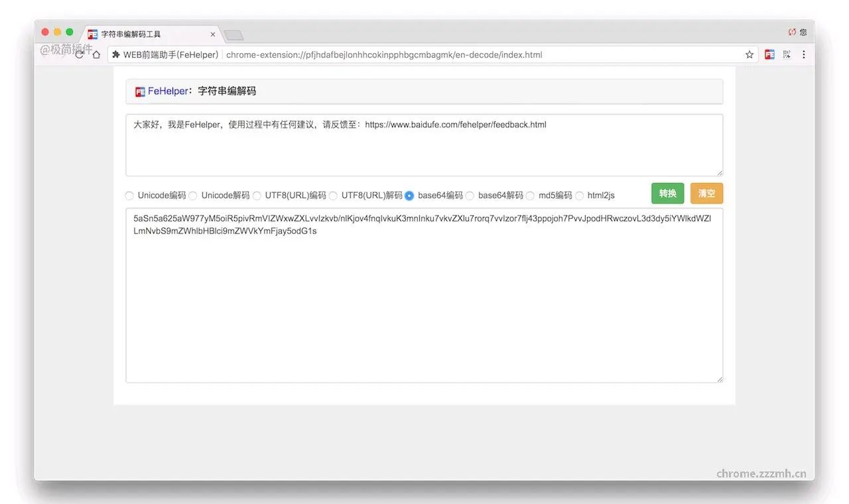Open a new tab button

233,35
